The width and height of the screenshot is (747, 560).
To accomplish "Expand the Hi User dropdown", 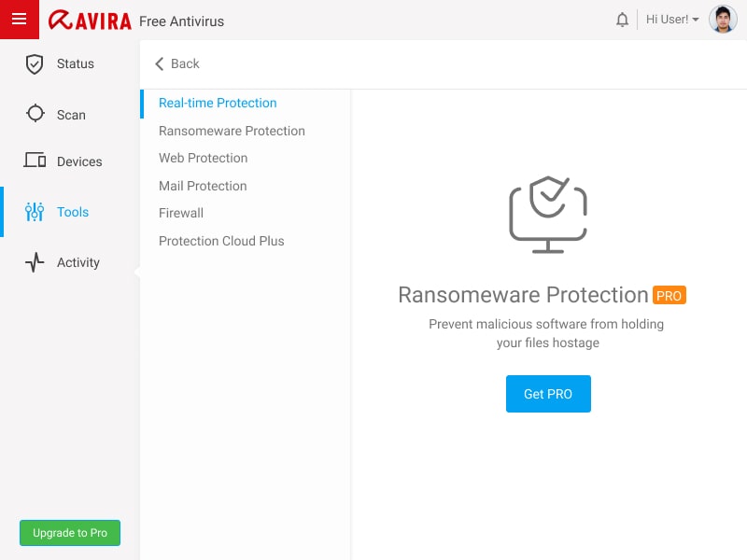I will tap(672, 20).
